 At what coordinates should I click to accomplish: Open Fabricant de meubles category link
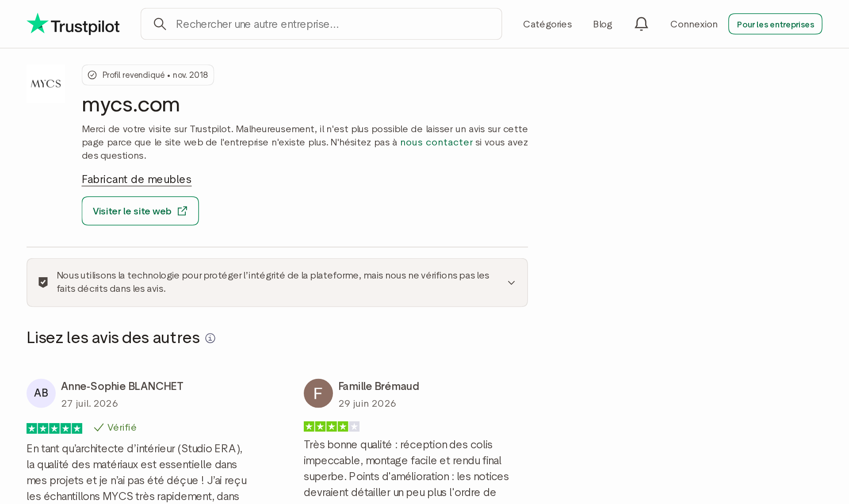pos(137,179)
